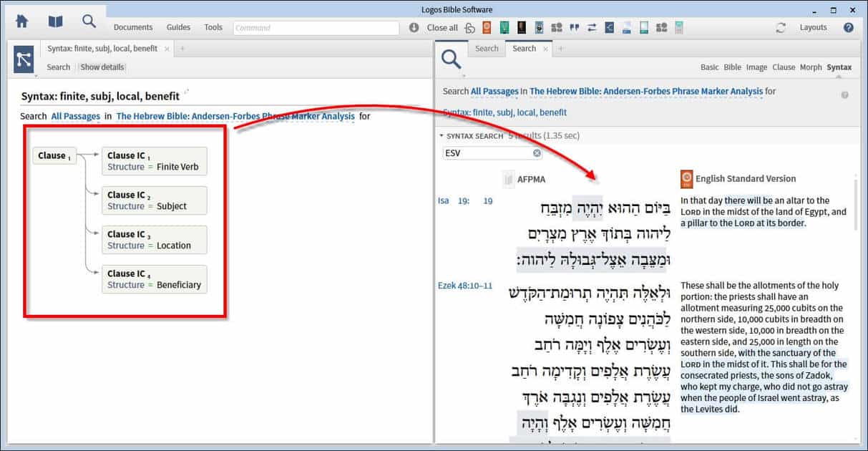Switch search type to Morph

811,67
